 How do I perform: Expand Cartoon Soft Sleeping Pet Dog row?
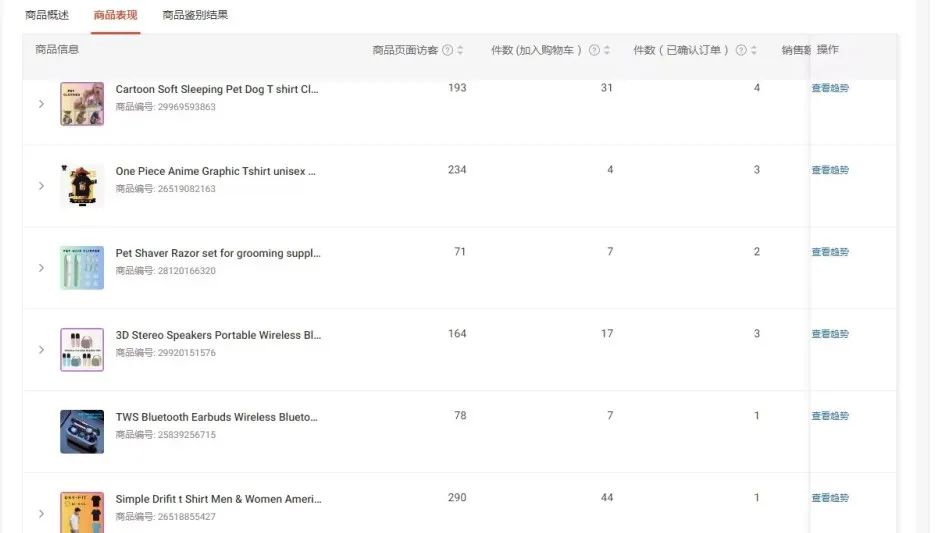tap(41, 104)
